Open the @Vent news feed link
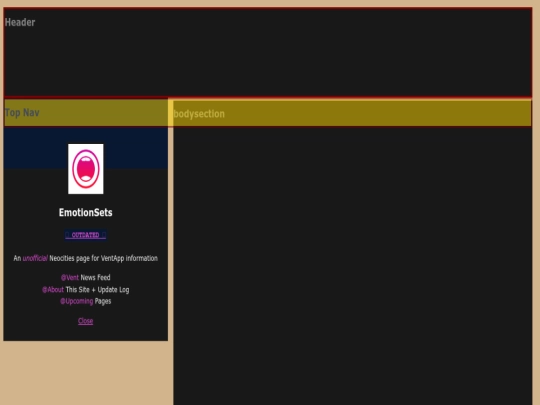 (x=70, y=278)
